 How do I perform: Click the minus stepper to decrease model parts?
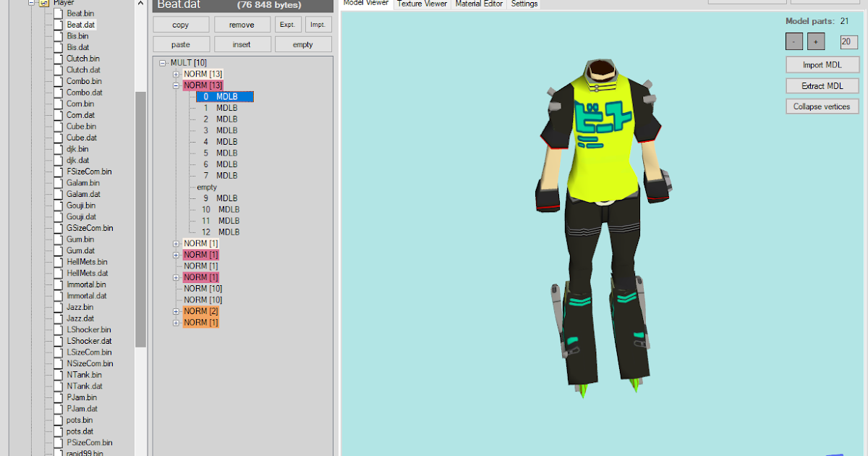pos(793,41)
